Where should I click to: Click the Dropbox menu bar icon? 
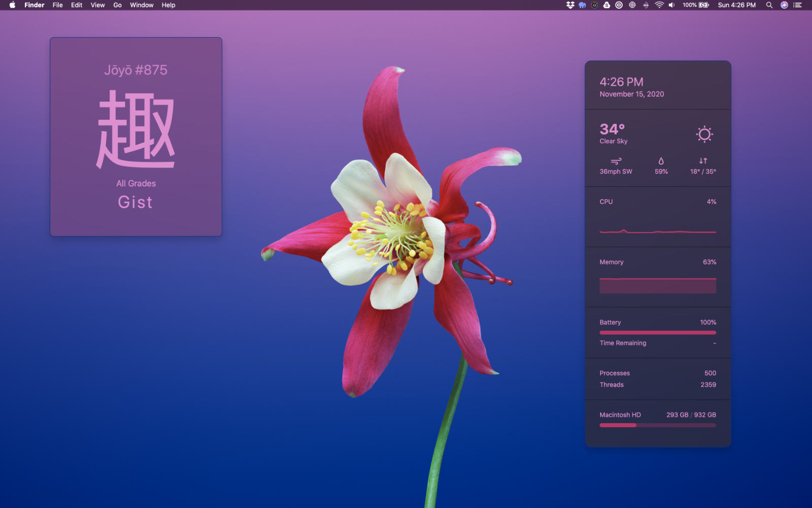[570, 5]
